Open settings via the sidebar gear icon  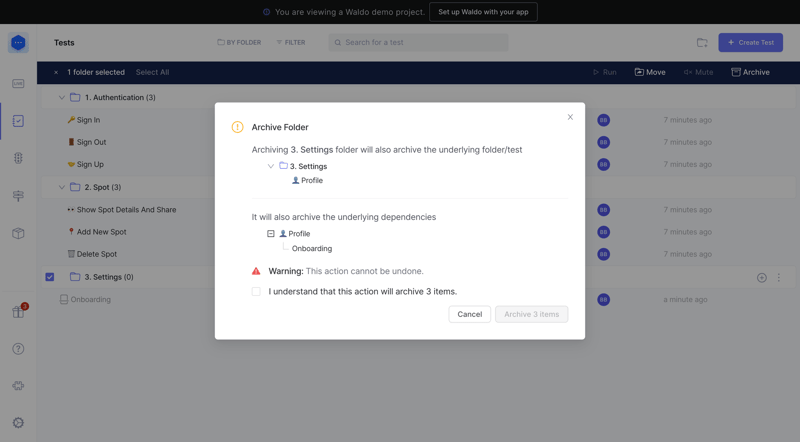click(x=18, y=423)
